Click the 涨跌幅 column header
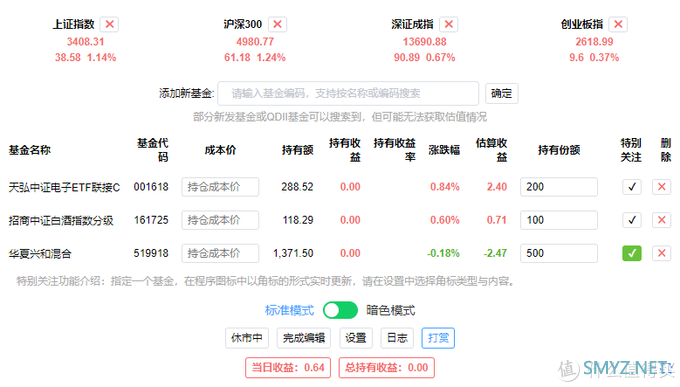680x387 pixels. tap(444, 150)
